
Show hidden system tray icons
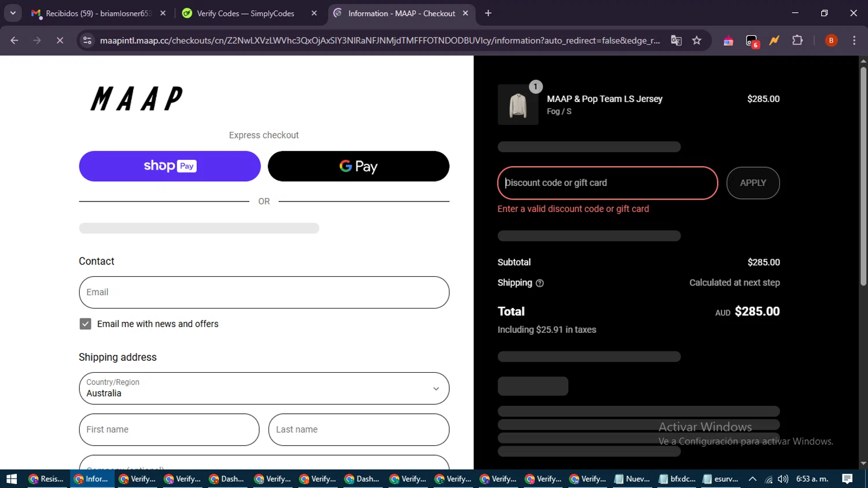point(752,479)
